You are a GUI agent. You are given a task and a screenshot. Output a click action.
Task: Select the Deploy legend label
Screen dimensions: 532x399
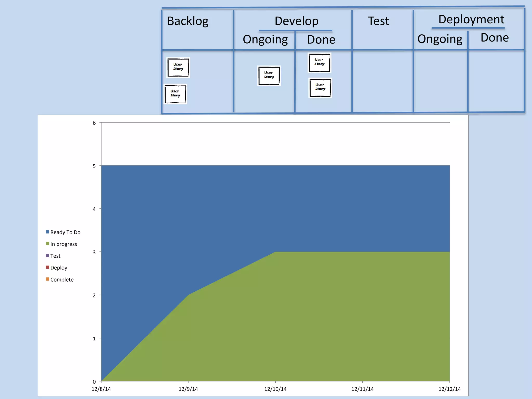59,268
